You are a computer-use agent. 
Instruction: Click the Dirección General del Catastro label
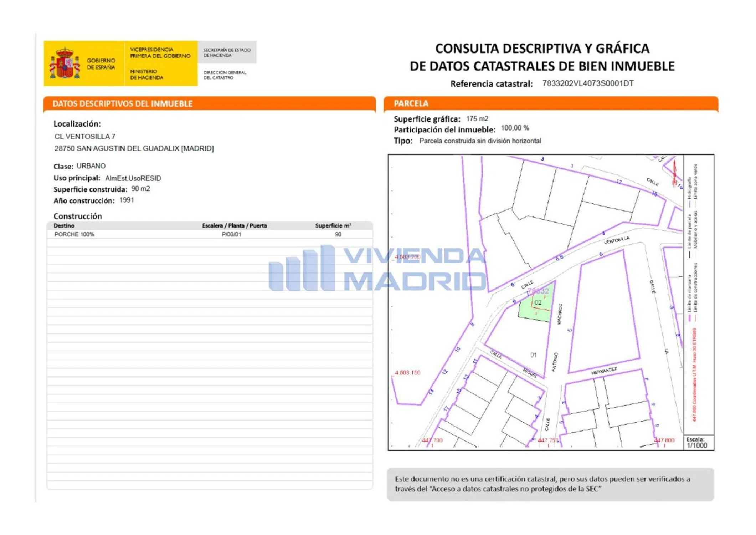[x=225, y=75]
